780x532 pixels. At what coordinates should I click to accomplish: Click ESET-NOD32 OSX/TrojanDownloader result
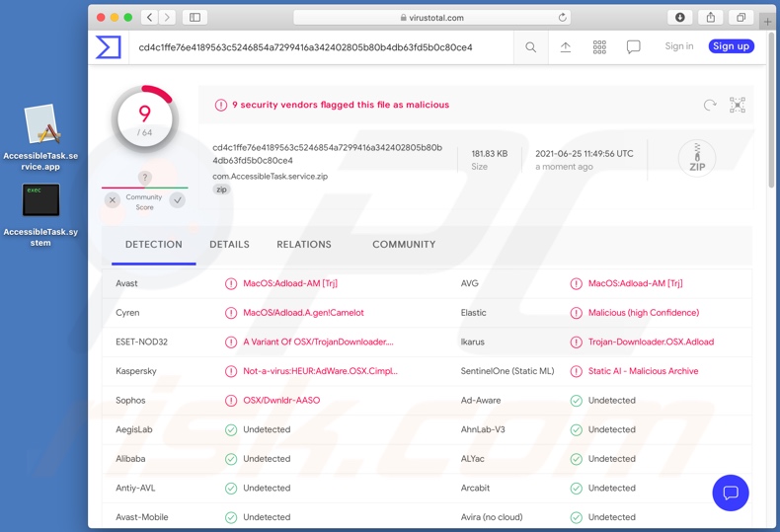pyautogui.click(x=318, y=342)
